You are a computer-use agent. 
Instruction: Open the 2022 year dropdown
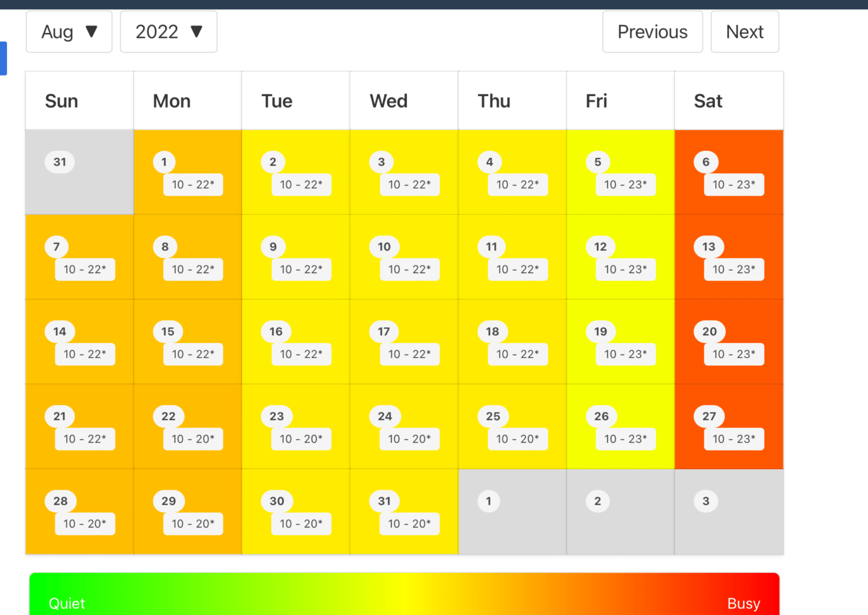pos(169,32)
